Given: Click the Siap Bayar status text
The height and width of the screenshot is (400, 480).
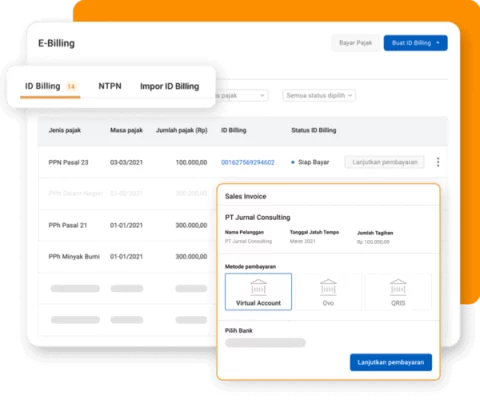Looking at the screenshot, I should coord(313,162).
